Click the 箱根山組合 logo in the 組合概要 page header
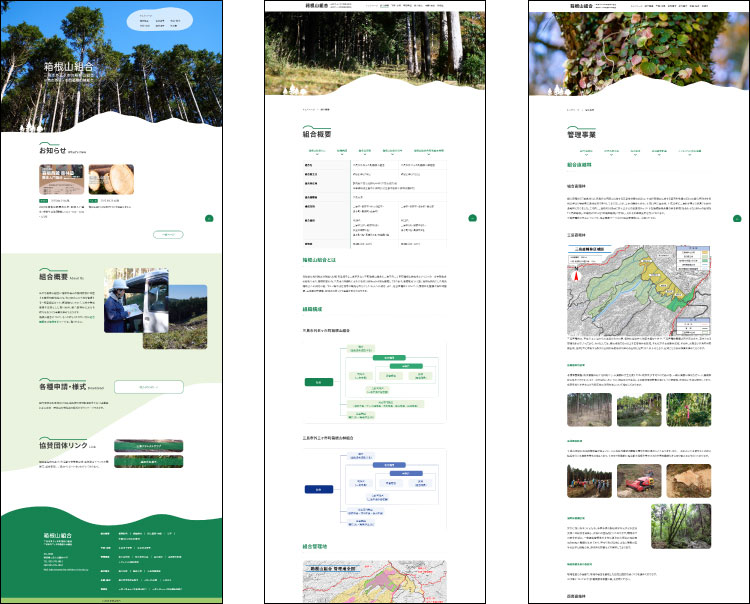Image resolution: width=750 pixels, height=604 pixels. [289, 5]
